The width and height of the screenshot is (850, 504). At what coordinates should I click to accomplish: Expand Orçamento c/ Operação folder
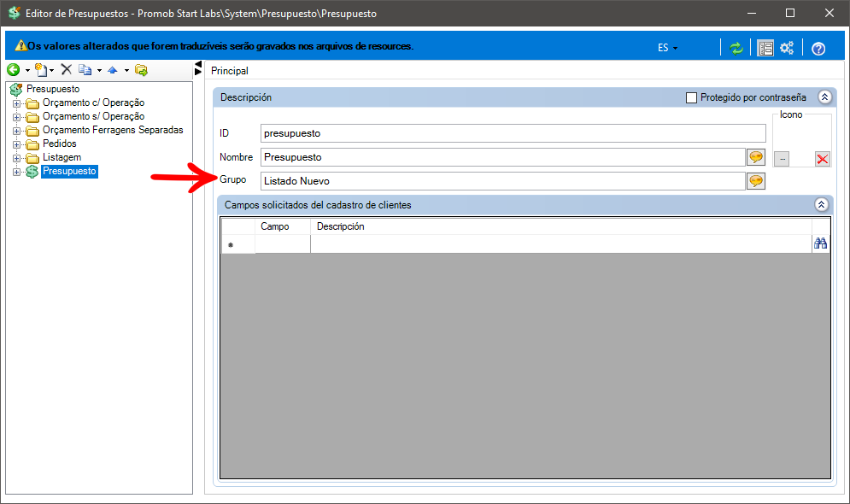coord(17,103)
